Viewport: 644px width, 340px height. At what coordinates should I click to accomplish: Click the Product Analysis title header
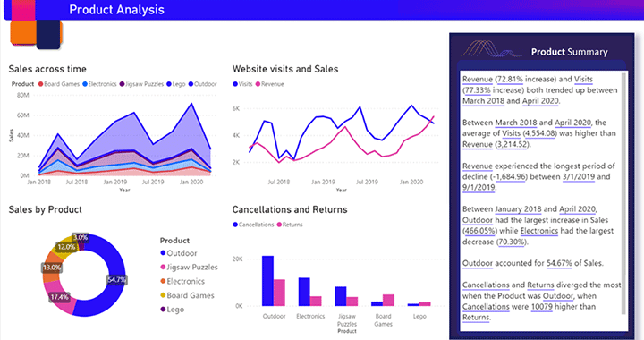116,10
